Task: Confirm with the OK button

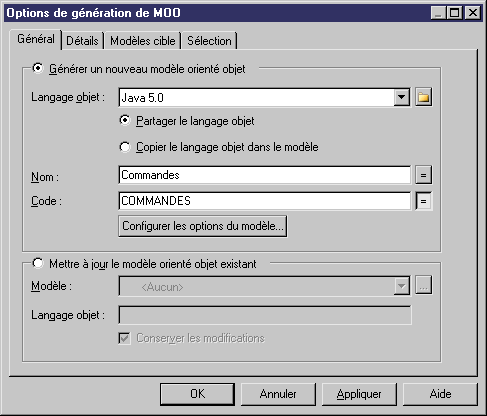Action: [197, 394]
